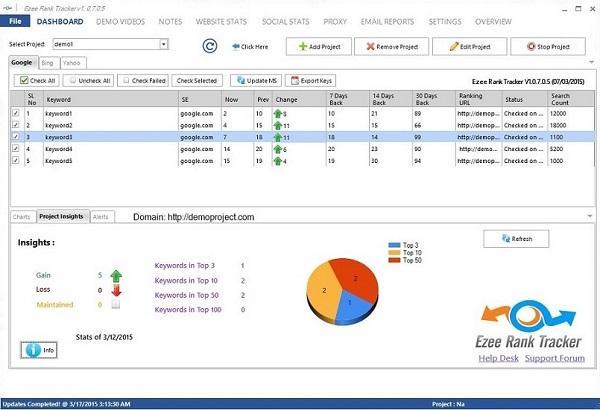Switch to the Alerts tab
600x410 pixels.
point(101,217)
